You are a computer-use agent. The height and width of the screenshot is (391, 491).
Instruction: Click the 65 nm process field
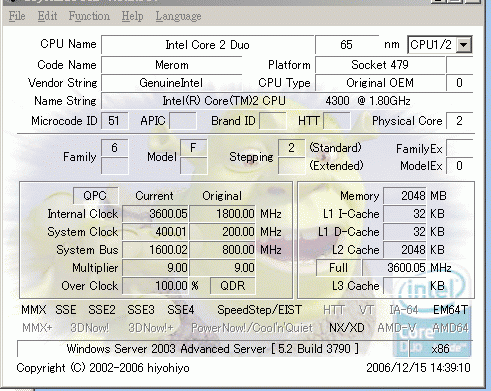tap(347, 45)
